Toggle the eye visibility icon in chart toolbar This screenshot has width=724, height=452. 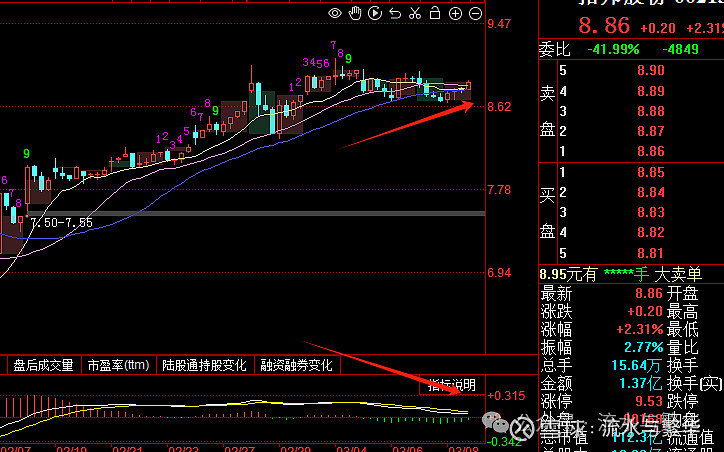335,13
